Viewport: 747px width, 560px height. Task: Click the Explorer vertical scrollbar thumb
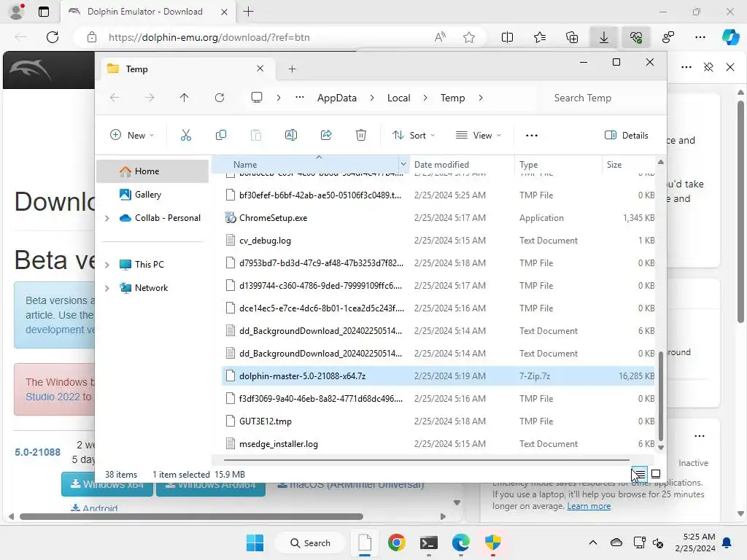[660, 396]
